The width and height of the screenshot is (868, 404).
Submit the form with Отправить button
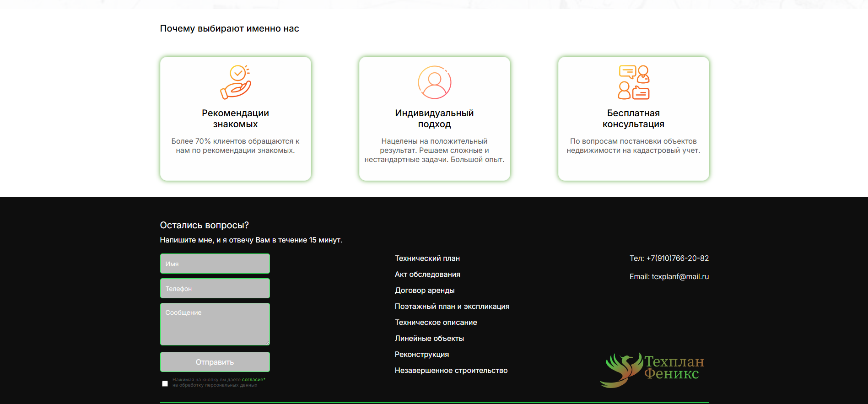pos(215,362)
